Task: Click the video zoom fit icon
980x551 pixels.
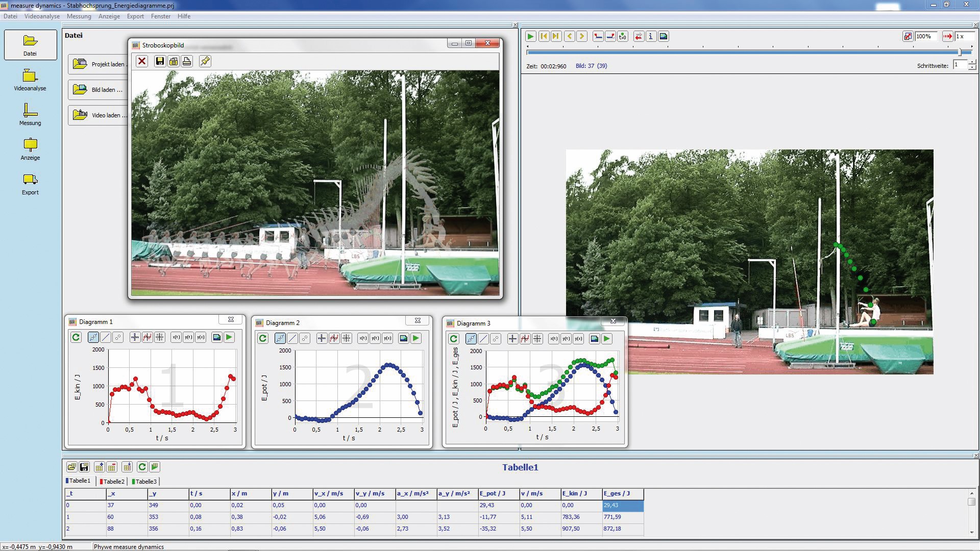Action: pos(908,36)
